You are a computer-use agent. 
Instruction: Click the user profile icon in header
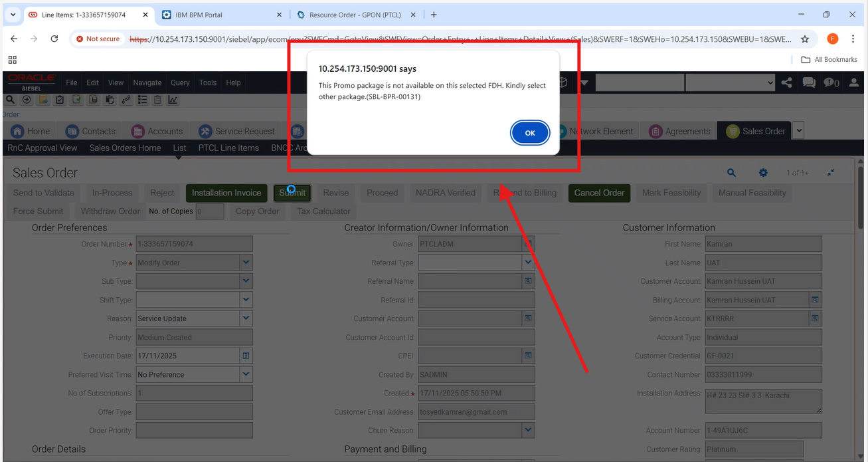(854, 83)
